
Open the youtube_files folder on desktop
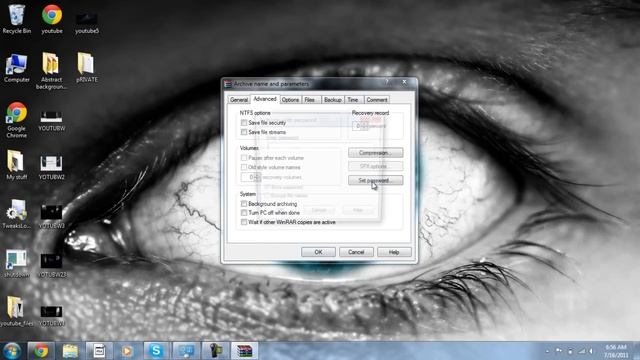(x=16, y=311)
